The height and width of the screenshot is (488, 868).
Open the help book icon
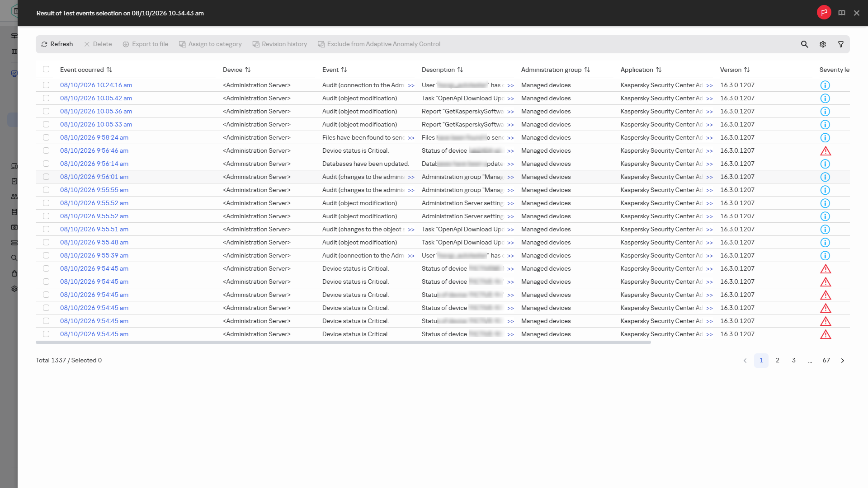tap(842, 13)
